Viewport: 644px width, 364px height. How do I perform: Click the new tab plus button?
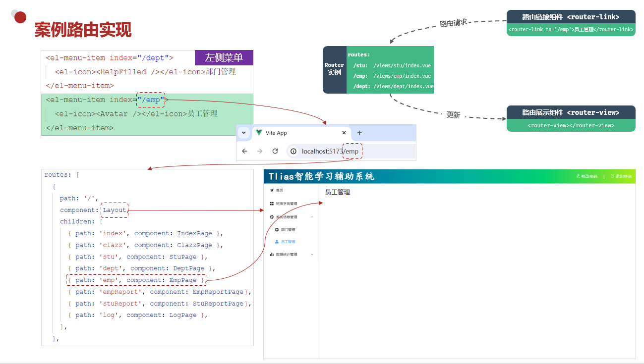(x=359, y=133)
